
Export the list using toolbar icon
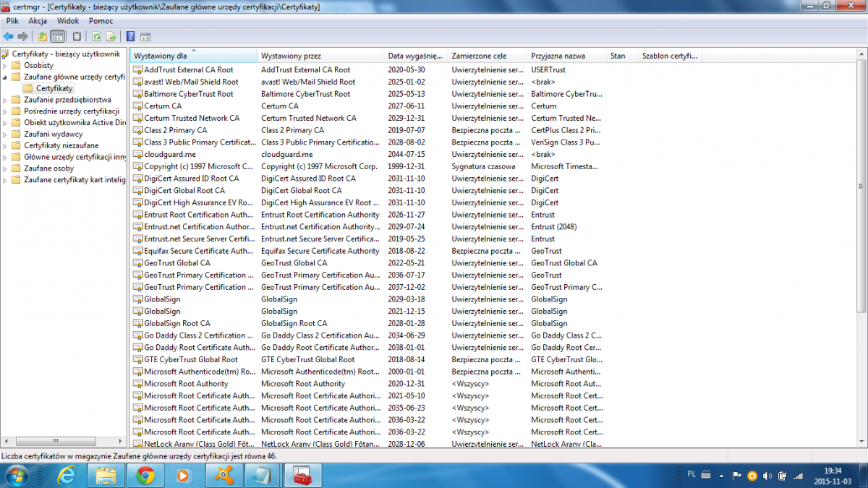[x=111, y=36]
